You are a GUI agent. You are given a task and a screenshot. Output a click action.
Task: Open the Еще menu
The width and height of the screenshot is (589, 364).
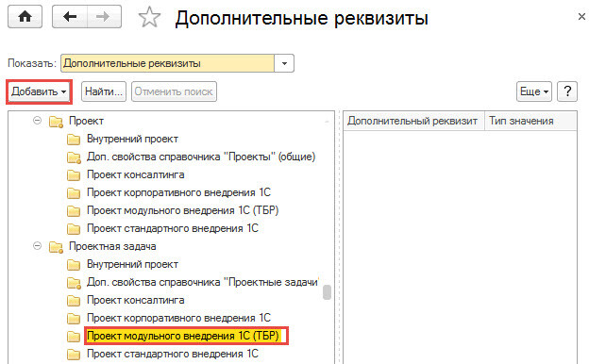tap(534, 91)
